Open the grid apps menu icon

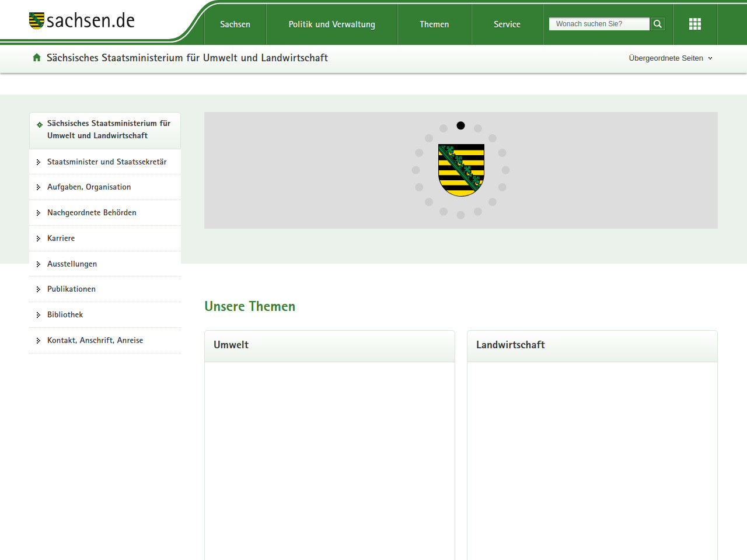pyautogui.click(x=694, y=24)
